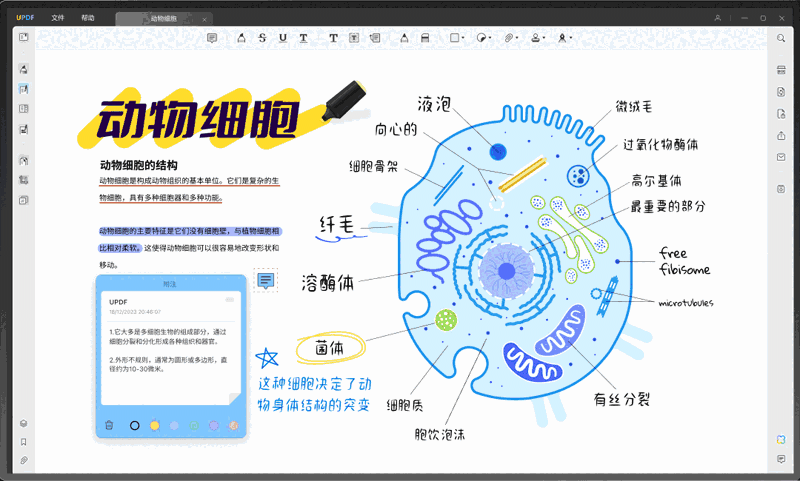800x481 pixels.
Task: Open the protect PDF icon in right sidebar
Action: (781, 114)
